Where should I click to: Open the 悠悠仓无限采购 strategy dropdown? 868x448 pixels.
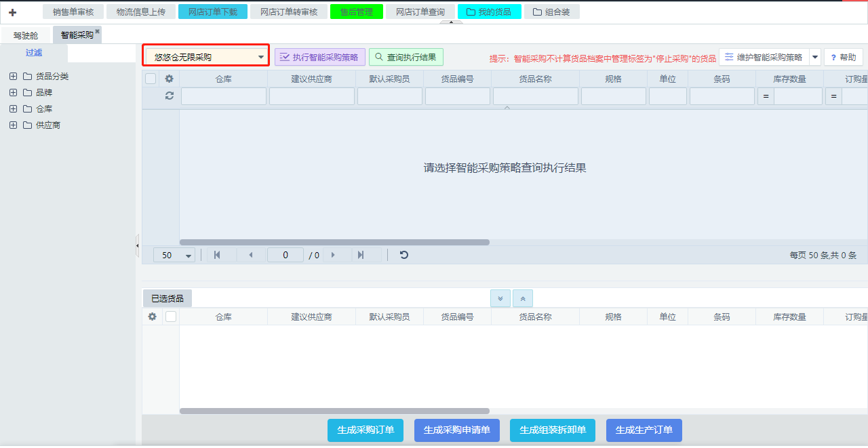click(206, 57)
